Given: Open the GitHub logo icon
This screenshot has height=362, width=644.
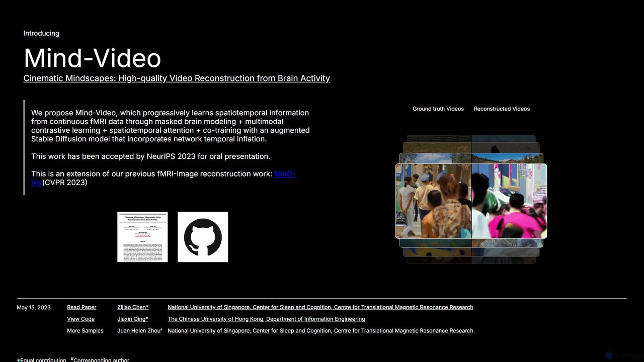Looking at the screenshot, I should tap(203, 237).
